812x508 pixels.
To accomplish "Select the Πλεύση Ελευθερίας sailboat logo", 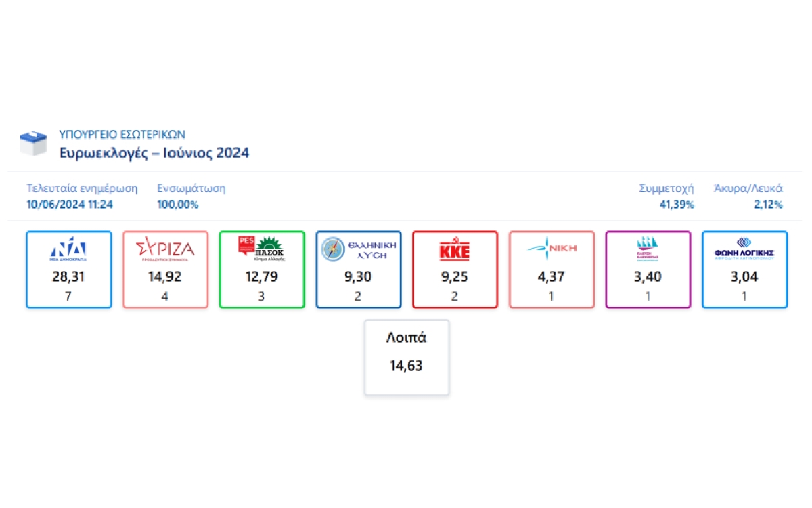I will (648, 249).
